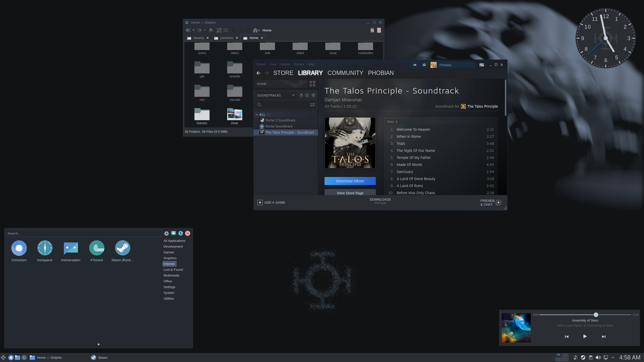
Task: Collapse the ALL (3) category
Action: (257, 115)
